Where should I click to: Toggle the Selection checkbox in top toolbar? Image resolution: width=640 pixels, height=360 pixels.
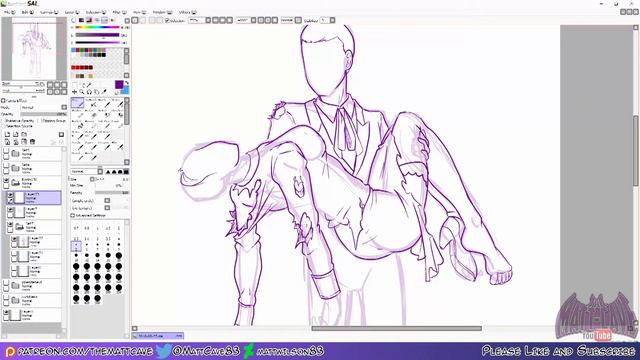point(167,20)
